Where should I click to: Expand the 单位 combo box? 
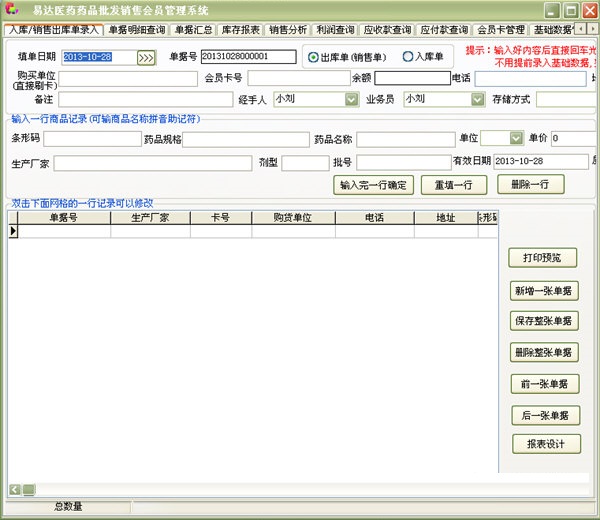[x=516, y=138]
